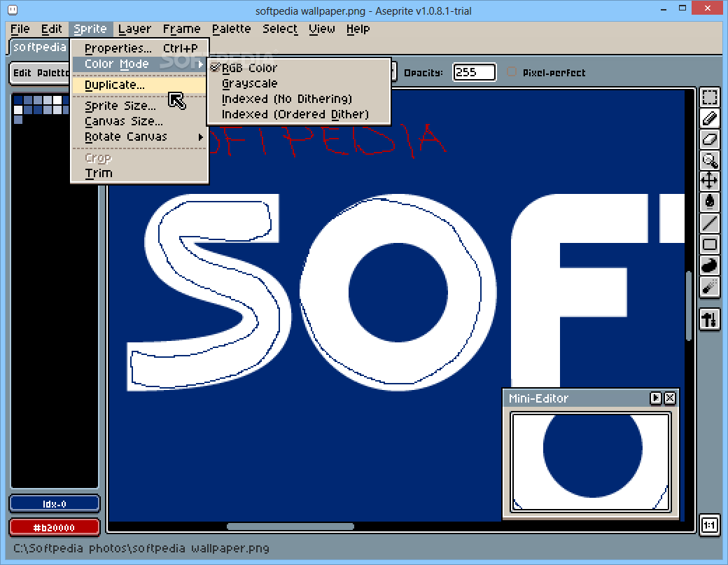Pick the white swatch starting second palette row

coord(18,110)
